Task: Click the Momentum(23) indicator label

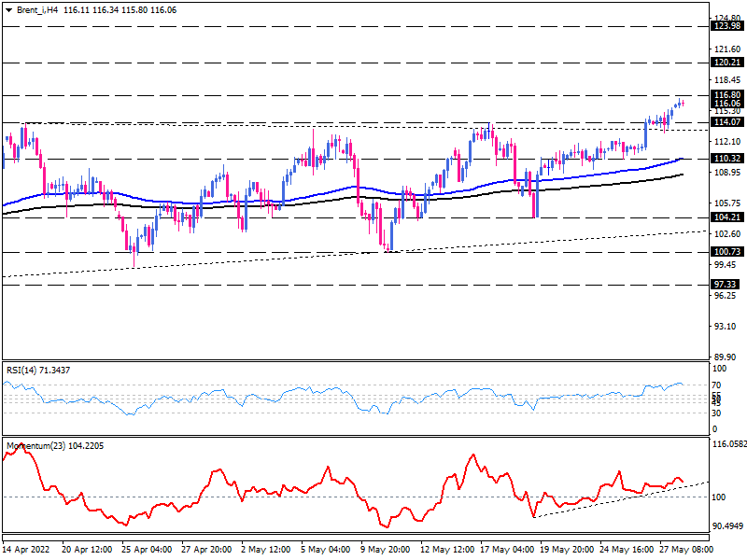Action: 45,446
